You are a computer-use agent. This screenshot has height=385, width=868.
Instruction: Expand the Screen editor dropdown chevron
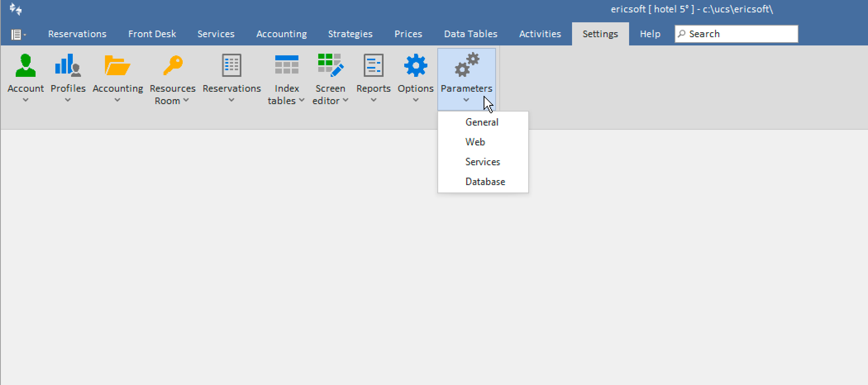[x=346, y=100]
